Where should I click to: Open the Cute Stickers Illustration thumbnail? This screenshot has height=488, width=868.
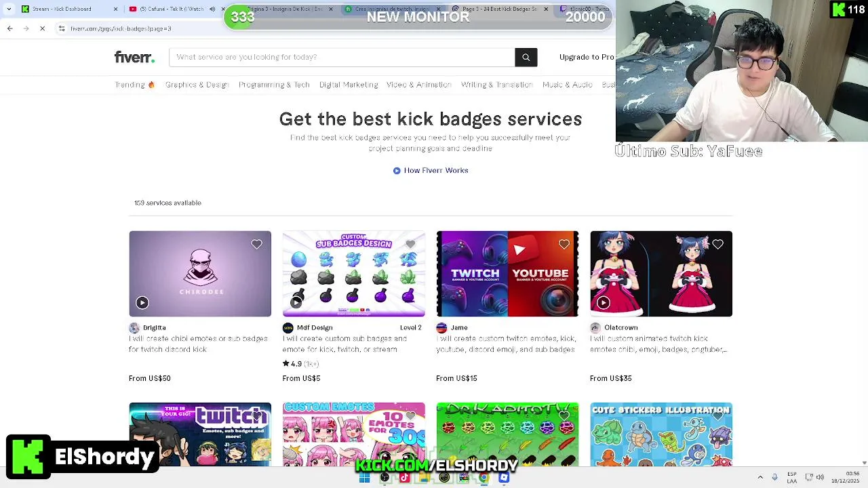point(661,434)
